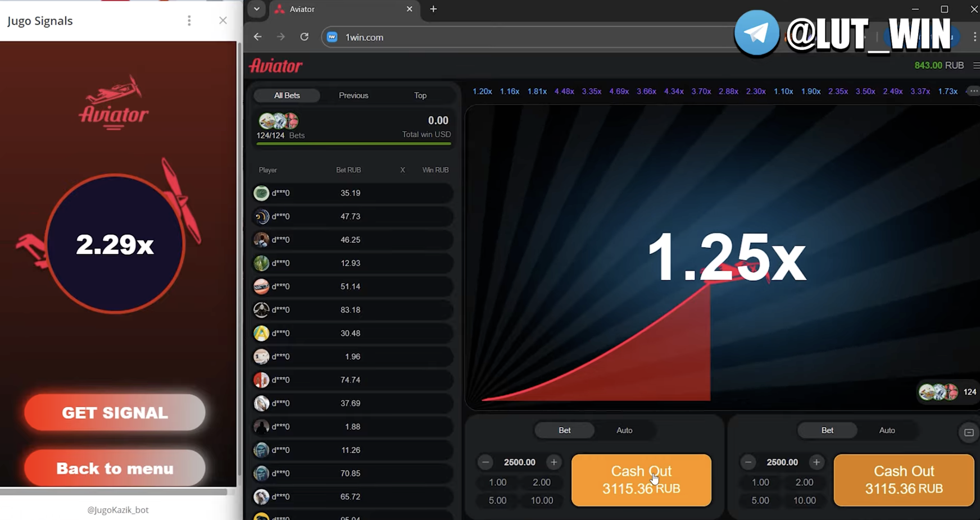Viewport: 980px width, 520px height.
Task: Click the 4.48x multiplier in the history
Action: click(564, 92)
